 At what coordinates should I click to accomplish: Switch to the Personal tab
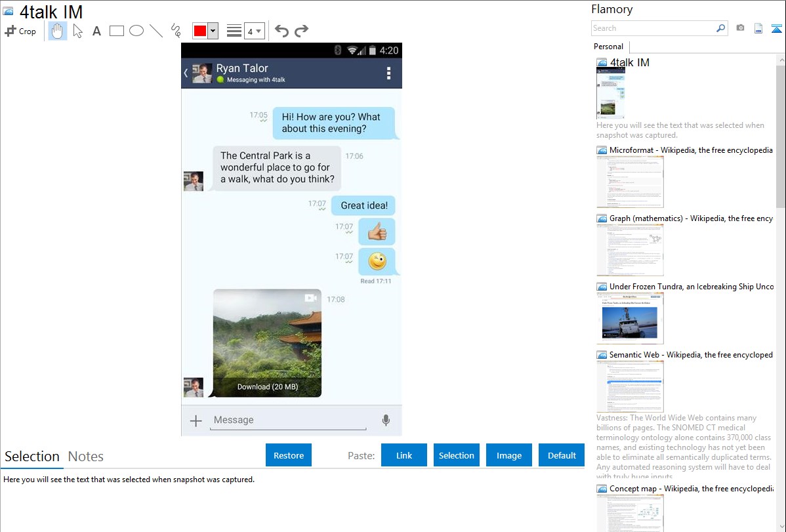click(609, 47)
